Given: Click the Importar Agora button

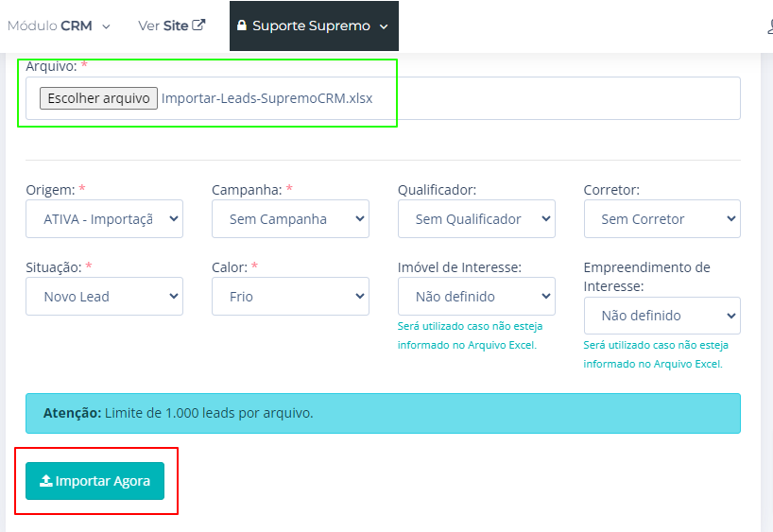Looking at the screenshot, I should [94, 481].
